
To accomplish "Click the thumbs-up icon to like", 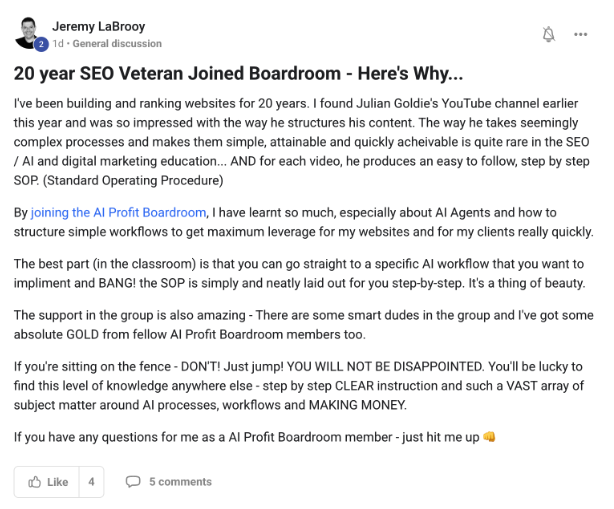I will click(x=35, y=481).
